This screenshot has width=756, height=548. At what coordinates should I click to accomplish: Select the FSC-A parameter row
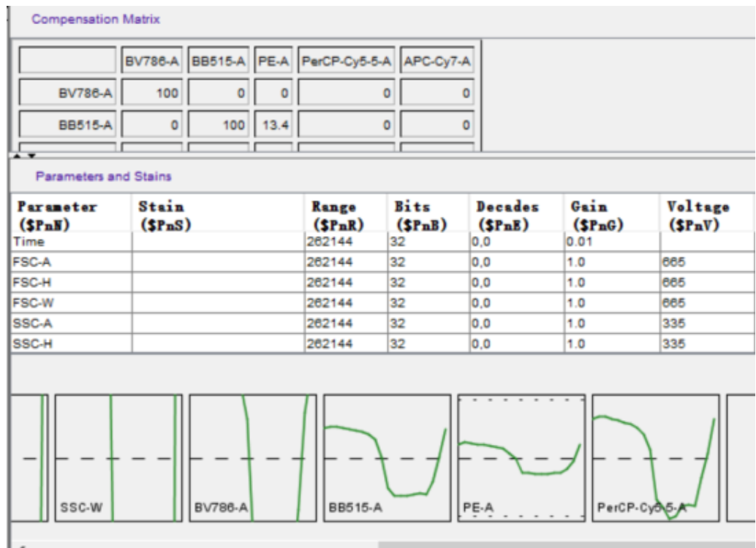tap(383, 262)
